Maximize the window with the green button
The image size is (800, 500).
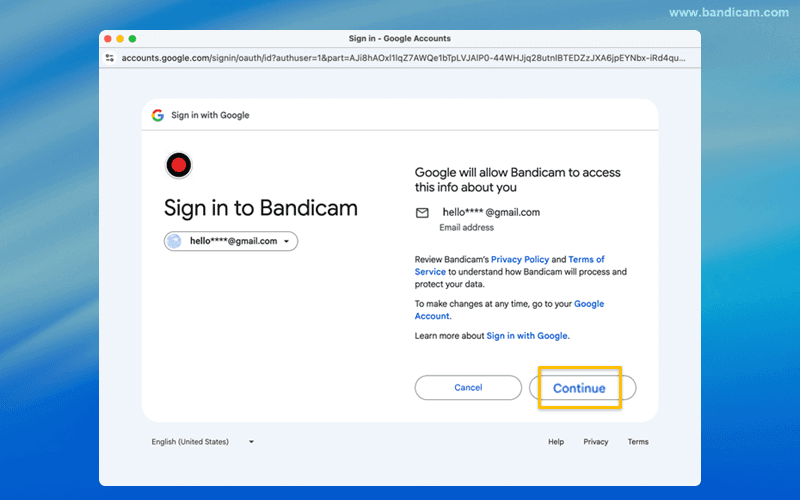pos(132,39)
